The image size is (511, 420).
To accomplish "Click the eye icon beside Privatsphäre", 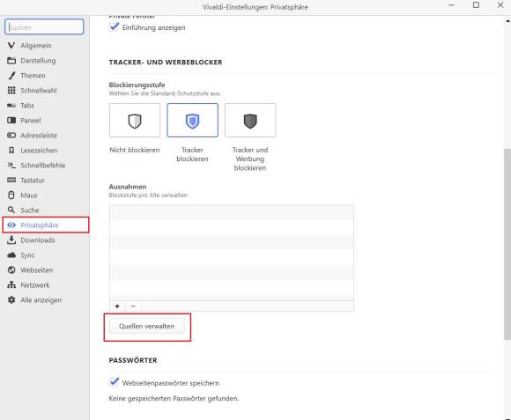I will [x=11, y=225].
